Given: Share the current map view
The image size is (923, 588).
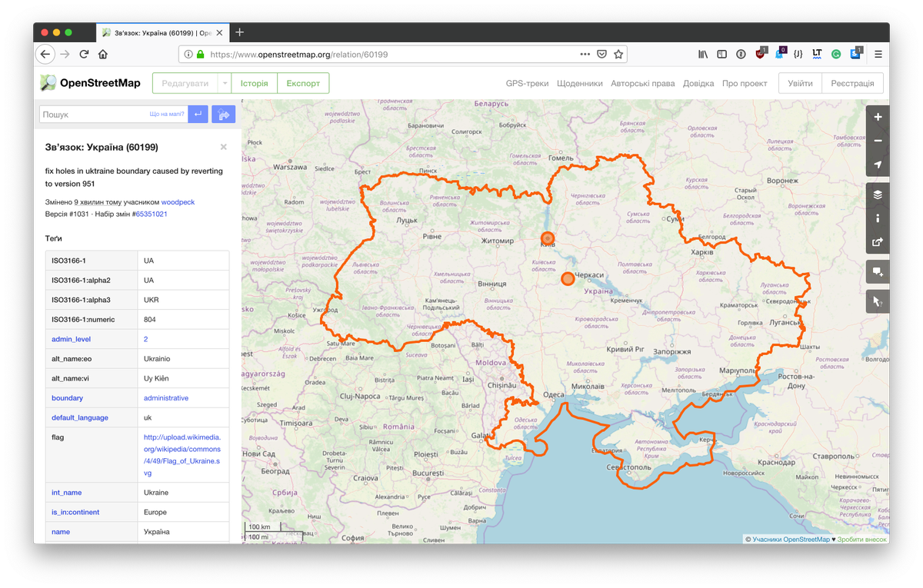Looking at the screenshot, I should point(877,242).
